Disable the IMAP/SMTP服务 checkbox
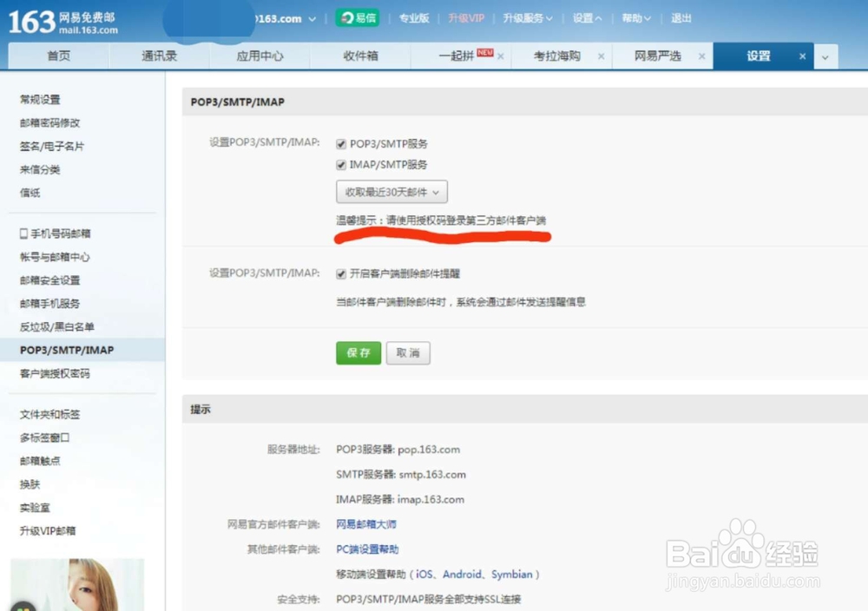 [339, 164]
